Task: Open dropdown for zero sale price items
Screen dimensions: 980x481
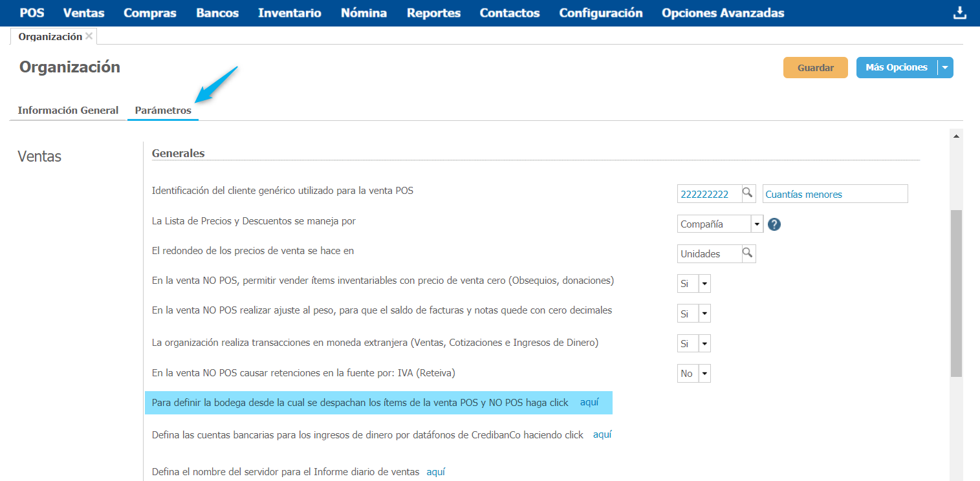Action: point(704,284)
